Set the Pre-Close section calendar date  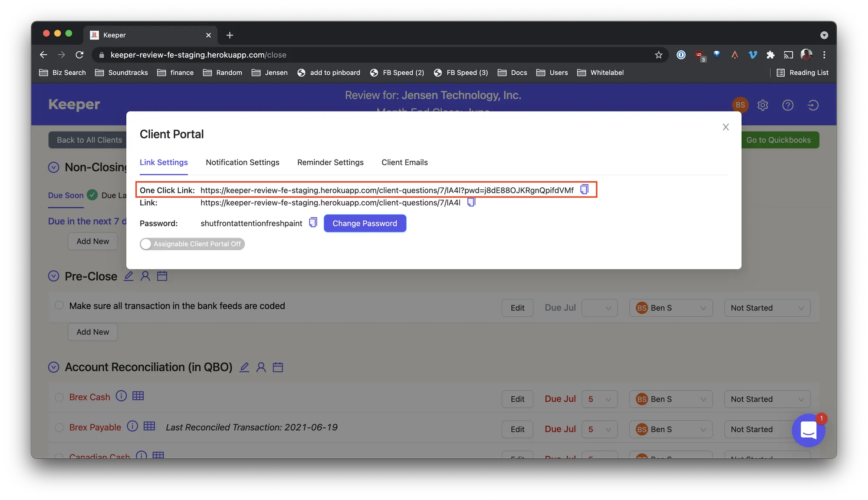click(162, 276)
